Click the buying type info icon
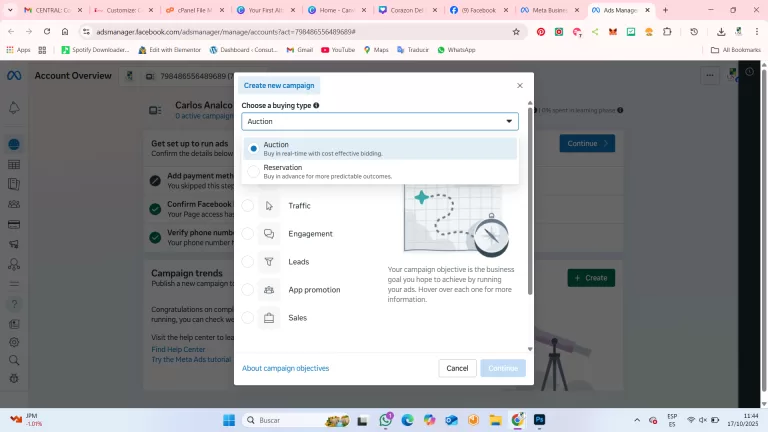Image resolution: width=768 pixels, height=432 pixels. (x=316, y=105)
